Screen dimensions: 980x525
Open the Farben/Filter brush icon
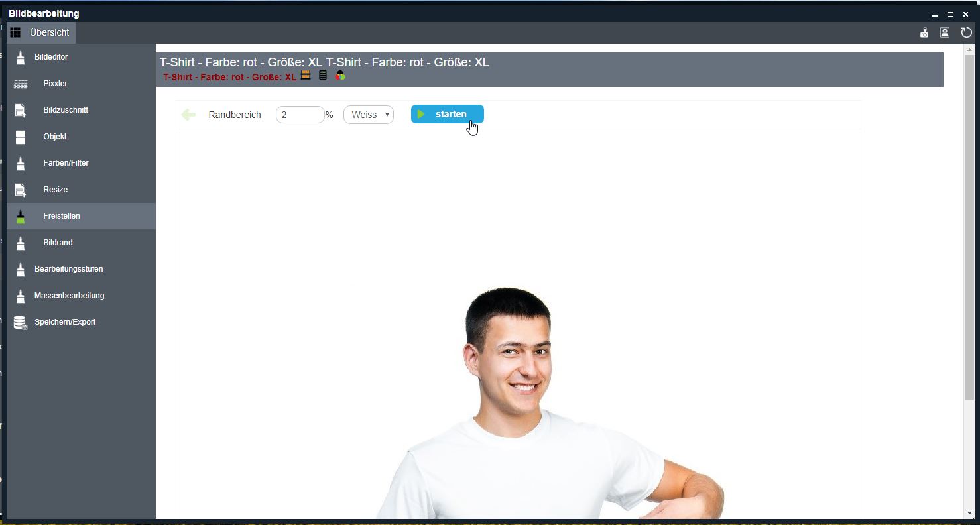pos(21,163)
